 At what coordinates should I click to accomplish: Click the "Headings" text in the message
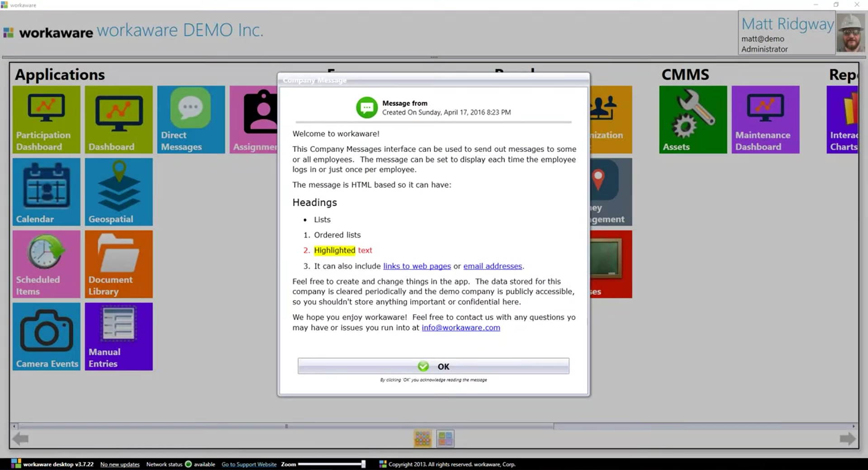coord(315,202)
